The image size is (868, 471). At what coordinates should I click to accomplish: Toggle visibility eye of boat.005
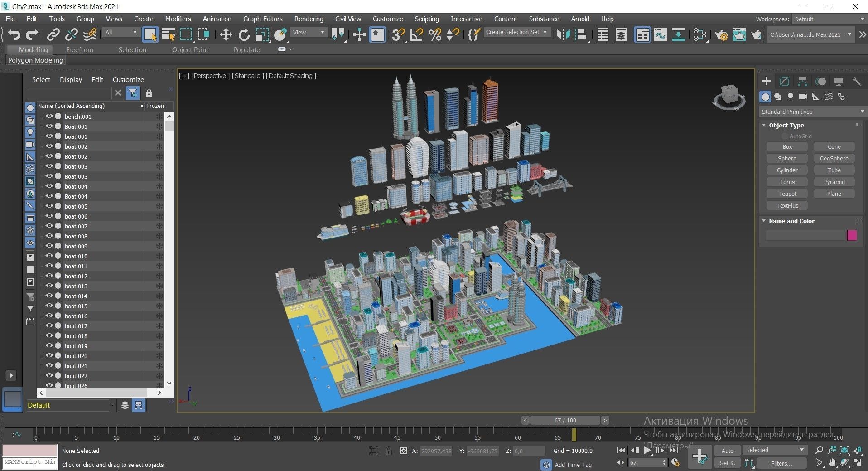(x=49, y=206)
